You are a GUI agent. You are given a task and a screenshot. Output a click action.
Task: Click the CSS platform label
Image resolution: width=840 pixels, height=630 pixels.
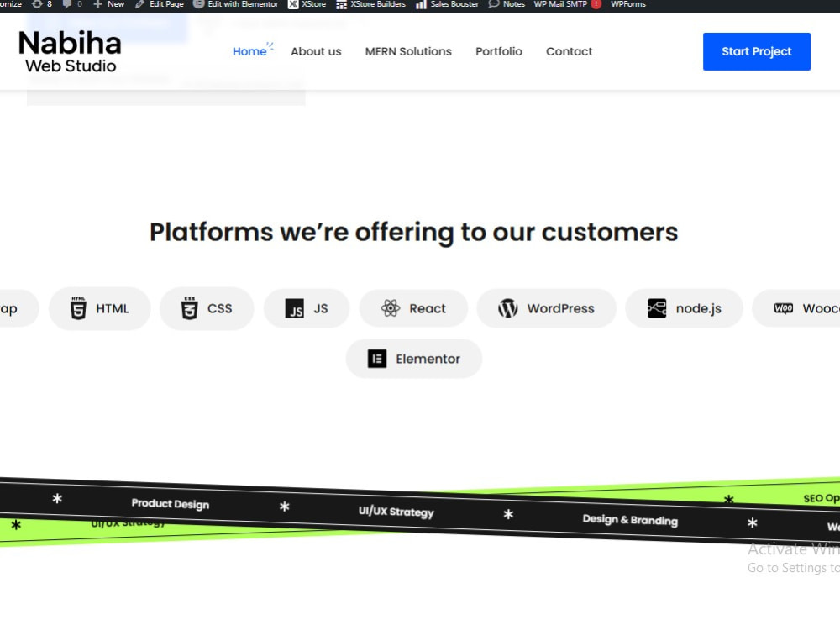point(219,308)
